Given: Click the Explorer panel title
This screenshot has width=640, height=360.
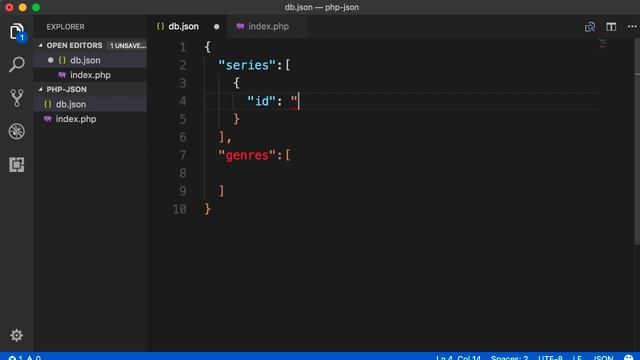Looking at the screenshot, I should [x=65, y=27].
